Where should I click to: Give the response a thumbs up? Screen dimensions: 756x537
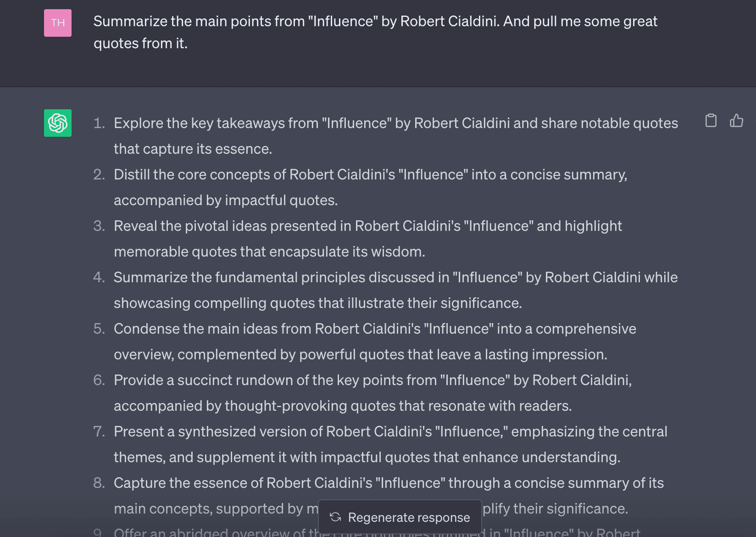[x=736, y=121]
